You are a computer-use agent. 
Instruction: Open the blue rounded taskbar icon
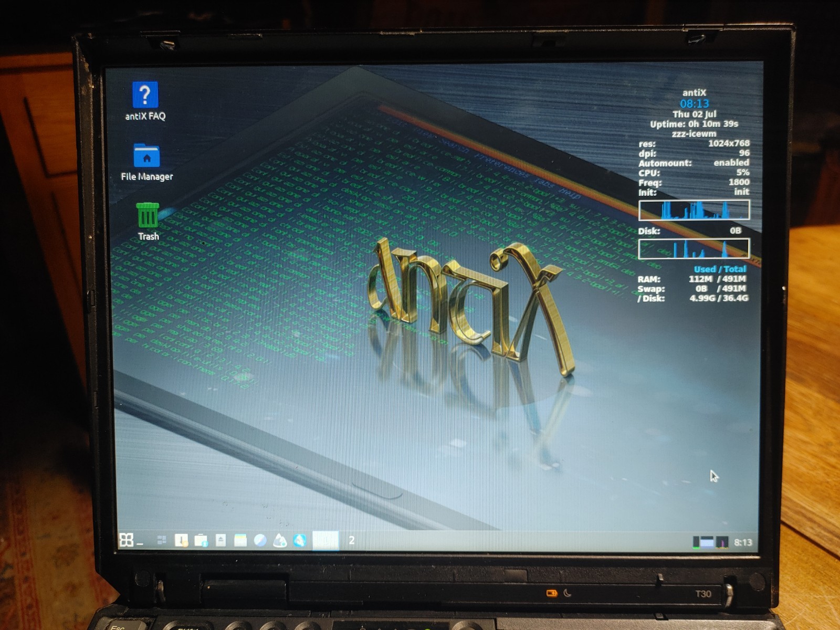click(x=300, y=540)
